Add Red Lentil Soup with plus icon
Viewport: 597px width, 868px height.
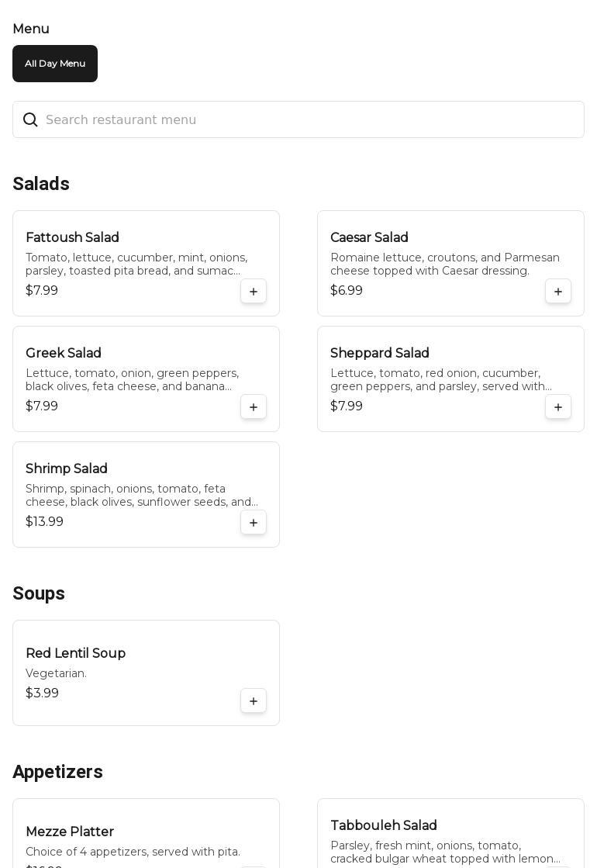click(254, 701)
